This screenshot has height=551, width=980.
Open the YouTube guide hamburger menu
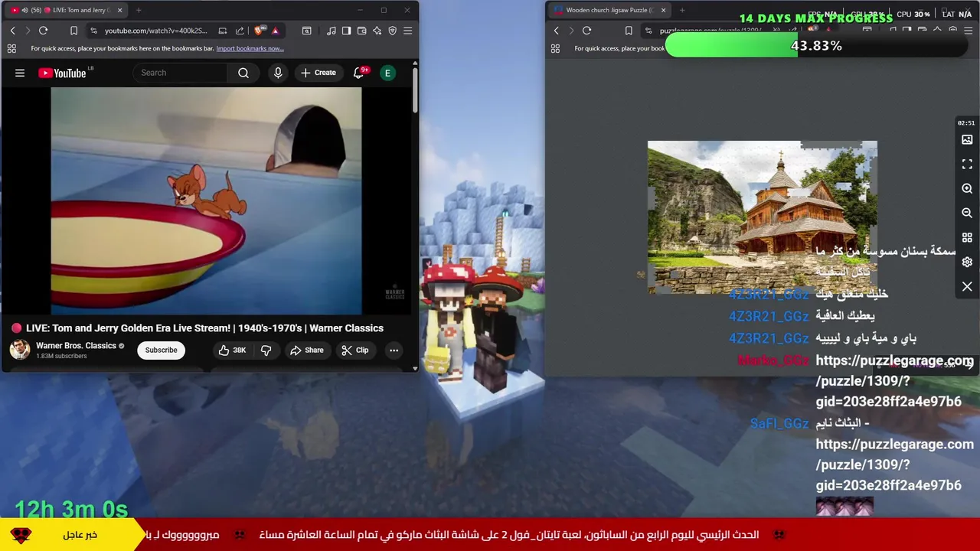point(20,73)
